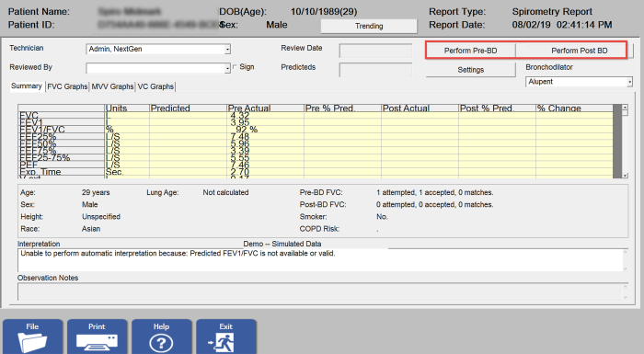Expand the Technician dropdown
644x354 pixels.
(227, 50)
